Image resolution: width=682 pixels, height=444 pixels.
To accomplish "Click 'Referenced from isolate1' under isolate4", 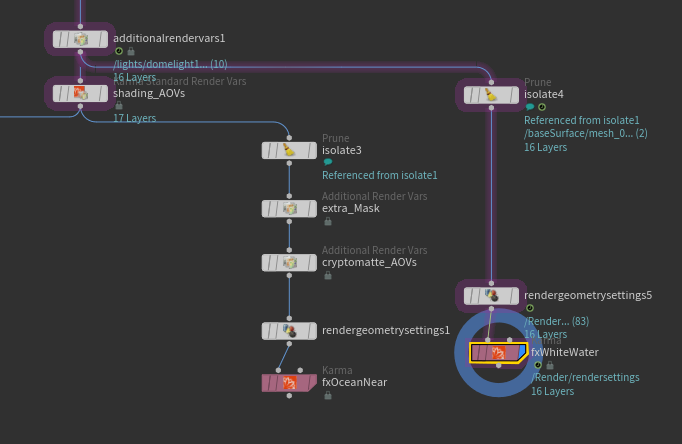I will (x=582, y=120).
